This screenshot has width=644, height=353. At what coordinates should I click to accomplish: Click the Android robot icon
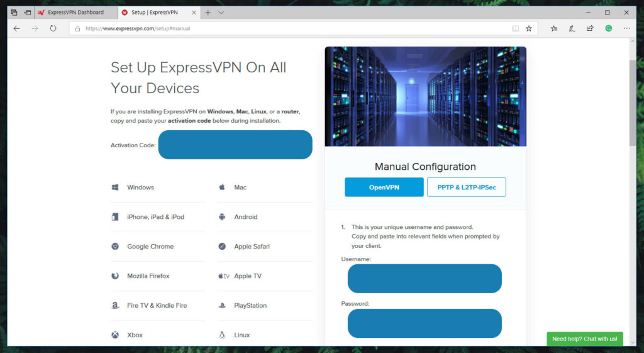point(222,216)
